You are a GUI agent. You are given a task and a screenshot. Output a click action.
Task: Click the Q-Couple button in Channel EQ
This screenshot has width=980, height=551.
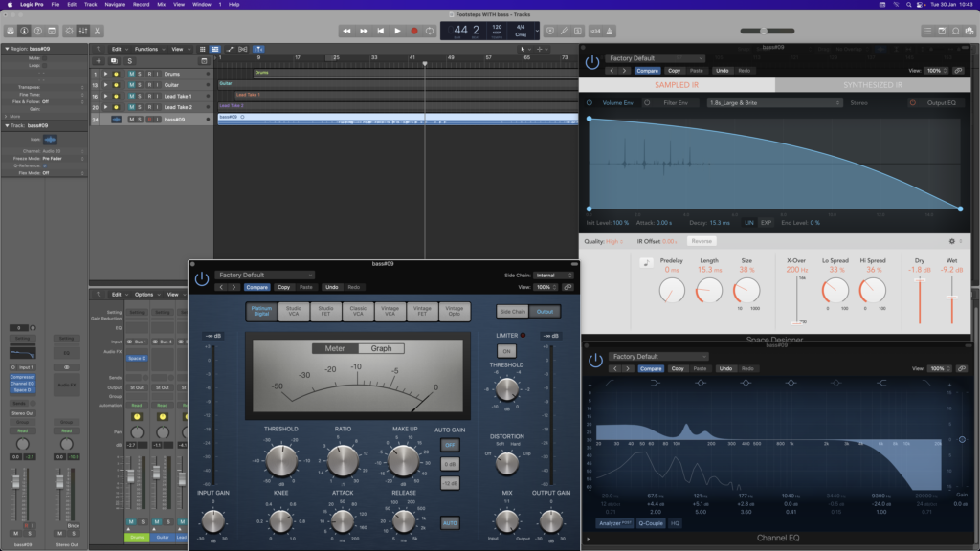[651, 523]
